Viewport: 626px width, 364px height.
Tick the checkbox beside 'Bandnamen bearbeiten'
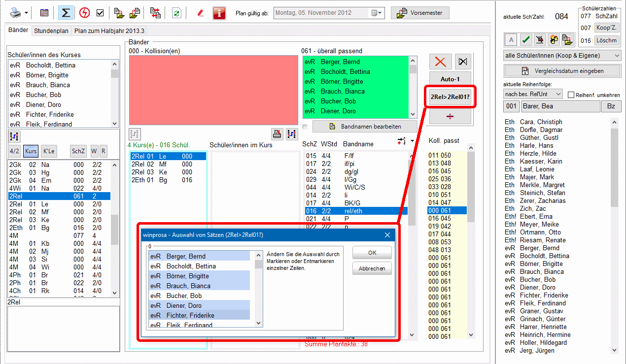[306, 127]
